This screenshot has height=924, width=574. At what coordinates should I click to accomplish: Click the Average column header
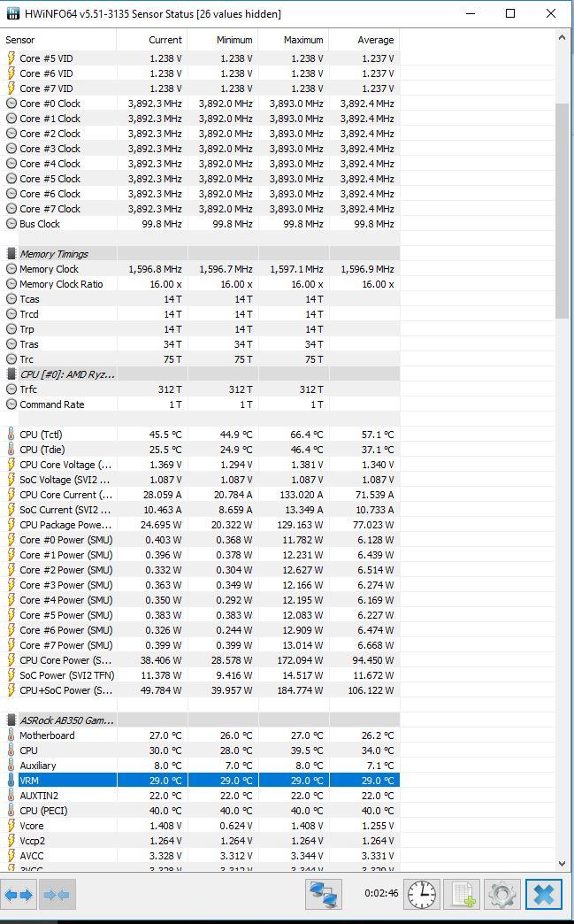click(364, 40)
